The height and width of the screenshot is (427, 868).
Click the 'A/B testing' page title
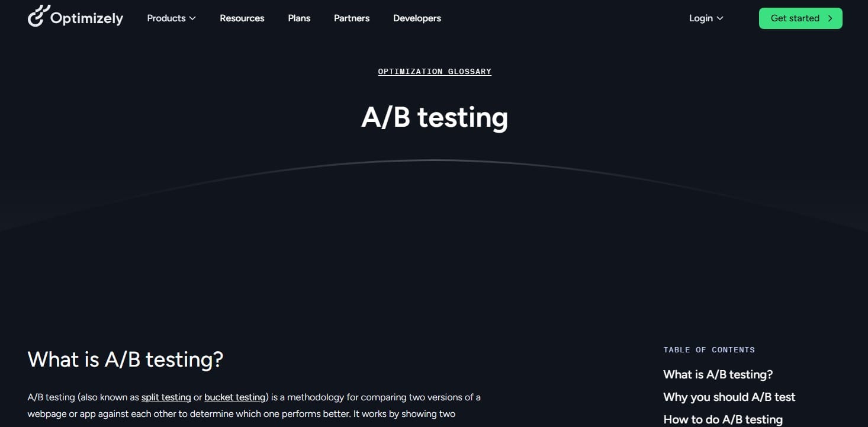point(435,117)
